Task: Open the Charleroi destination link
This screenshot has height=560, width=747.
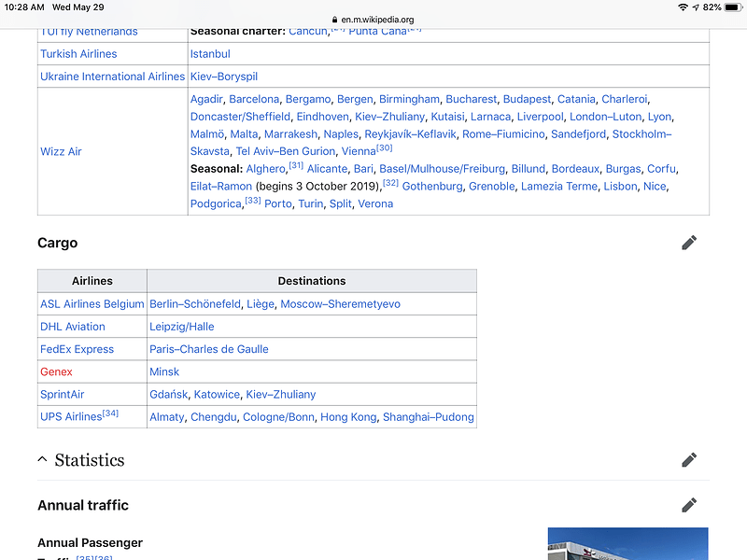Action: pos(625,99)
